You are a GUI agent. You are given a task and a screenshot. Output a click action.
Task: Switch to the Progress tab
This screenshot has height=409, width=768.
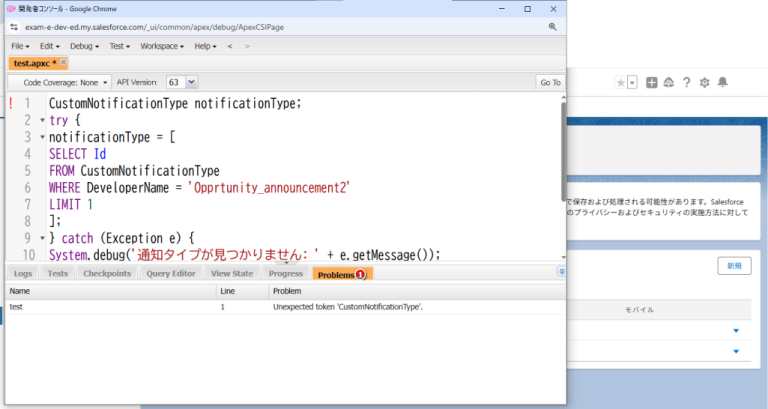(286, 273)
